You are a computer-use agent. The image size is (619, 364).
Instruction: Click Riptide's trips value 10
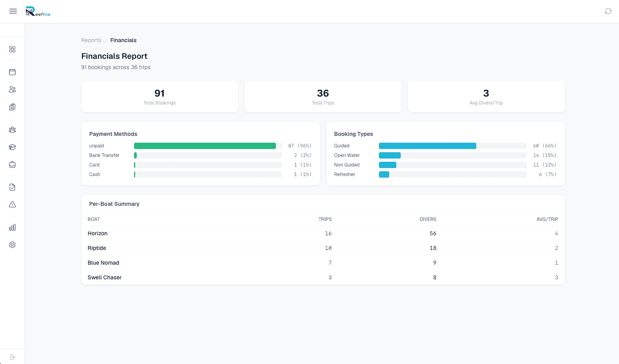point(328,248)
